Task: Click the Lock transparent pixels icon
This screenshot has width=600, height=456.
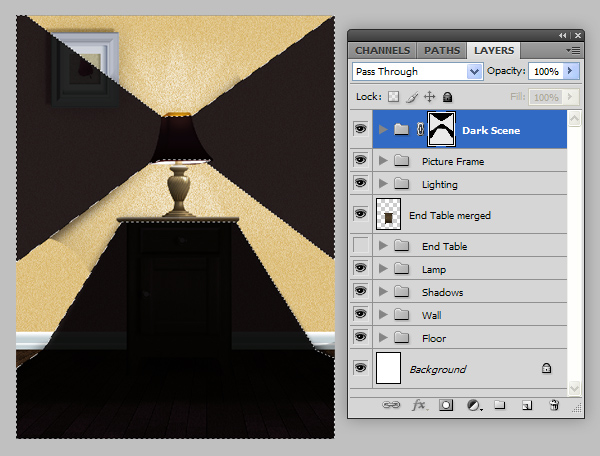Action: tap(393, 97)
